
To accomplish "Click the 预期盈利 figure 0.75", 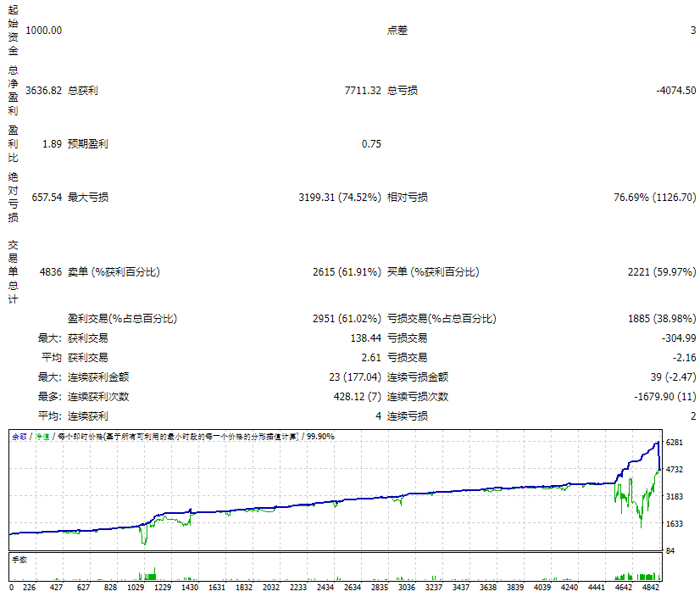I will [373, 143].
